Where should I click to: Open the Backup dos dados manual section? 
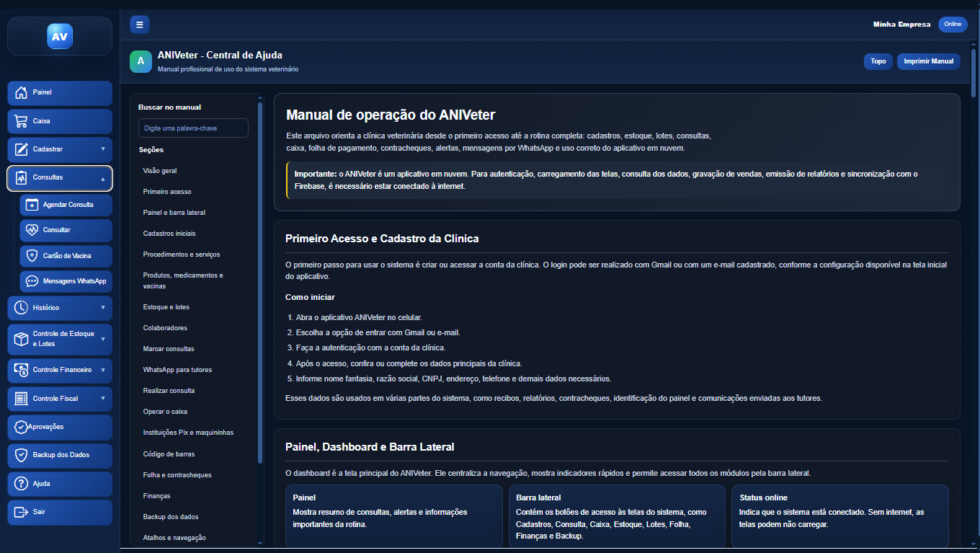pyautogui.click(x=171, y=517)
